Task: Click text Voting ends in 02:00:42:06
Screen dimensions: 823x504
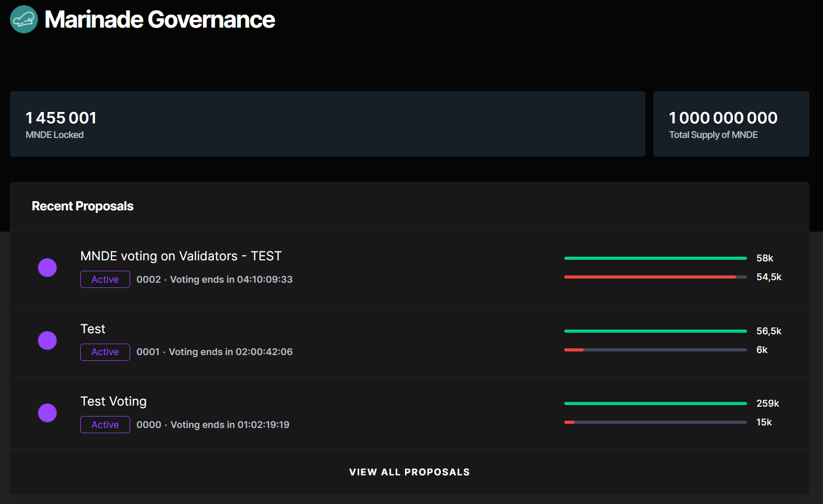Action: 231,352
